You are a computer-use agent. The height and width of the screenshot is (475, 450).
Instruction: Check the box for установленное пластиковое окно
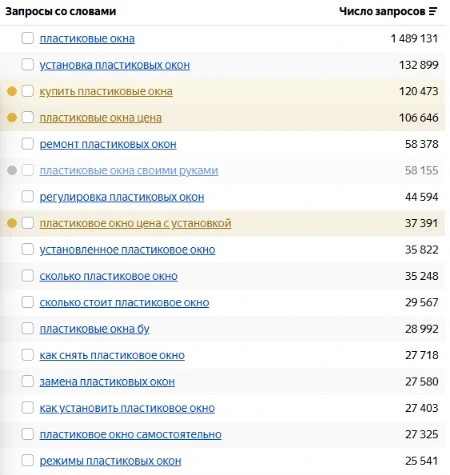pos(28,249)
